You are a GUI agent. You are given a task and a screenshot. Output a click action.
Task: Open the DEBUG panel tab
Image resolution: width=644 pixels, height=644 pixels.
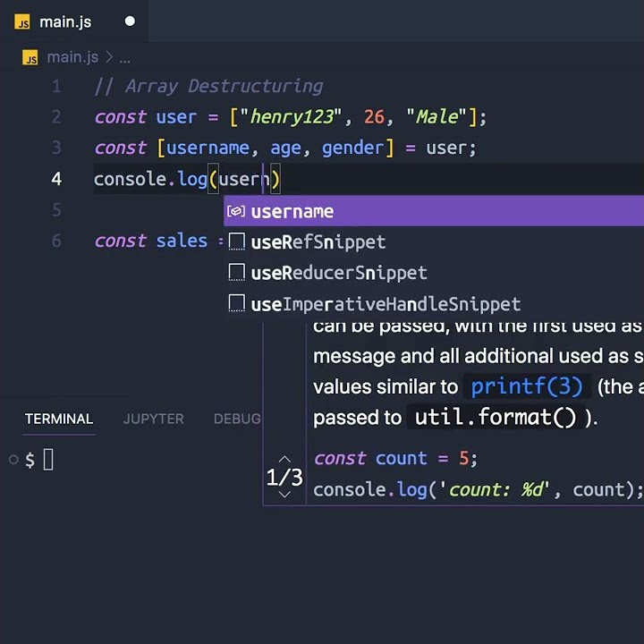click(237, 419)
